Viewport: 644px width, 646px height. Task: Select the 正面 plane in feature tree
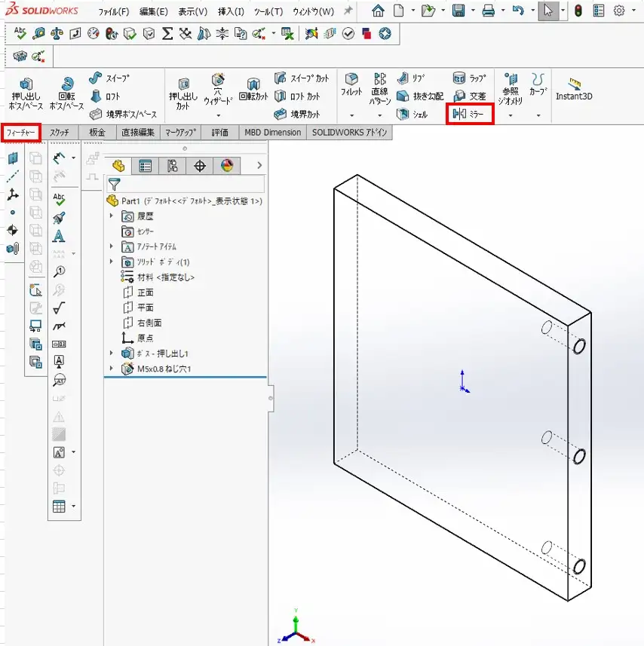coord(145,292)
